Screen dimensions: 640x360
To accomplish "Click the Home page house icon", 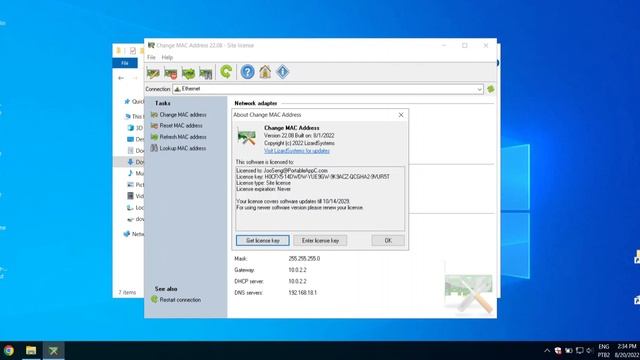I will tap(265, 72).
